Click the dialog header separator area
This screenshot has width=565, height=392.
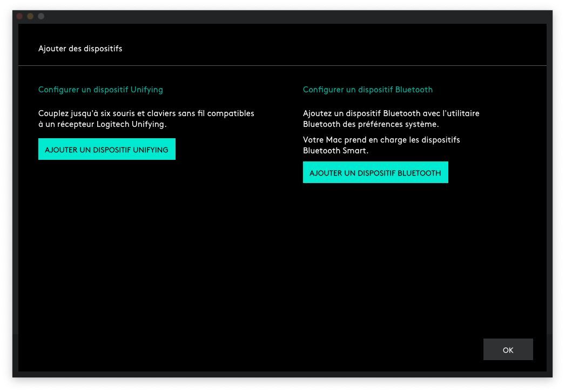tap(282, 66)
